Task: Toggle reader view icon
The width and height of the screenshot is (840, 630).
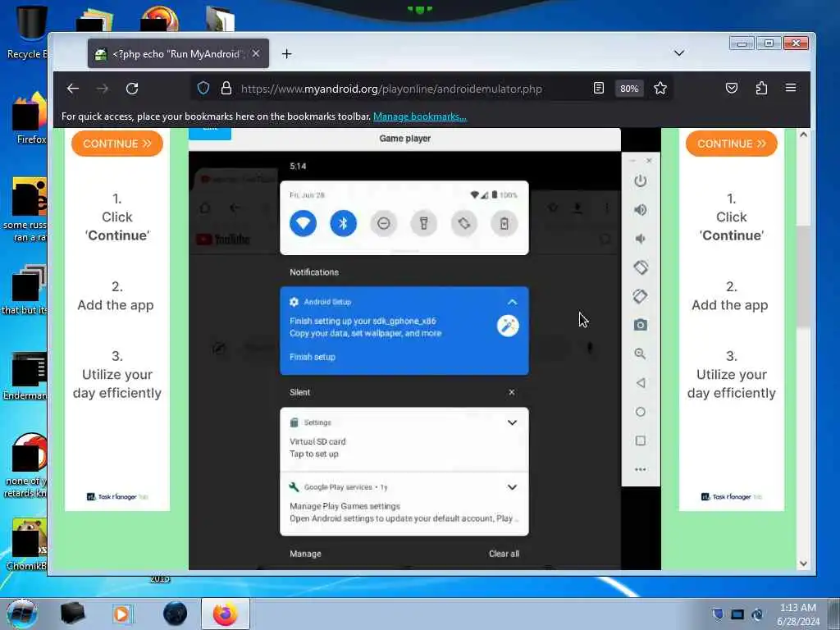Action: pos(599,89)
